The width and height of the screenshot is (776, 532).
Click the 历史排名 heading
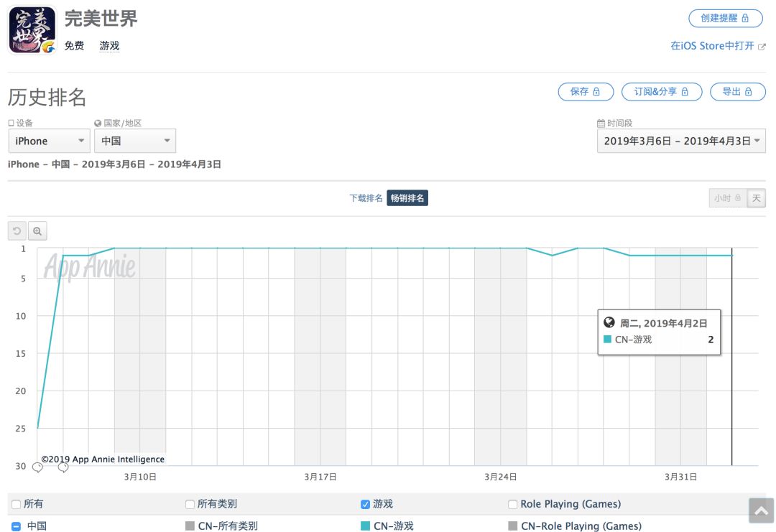(x=47, y=97)
